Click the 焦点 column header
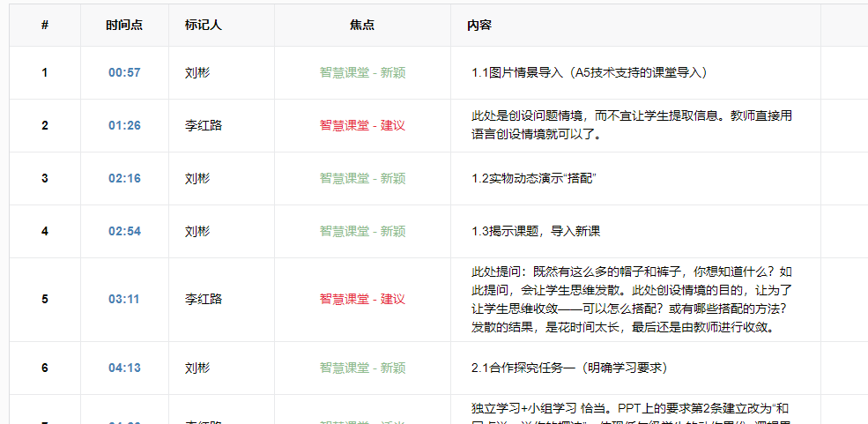 pyautogui.click(x=362, y=26)
